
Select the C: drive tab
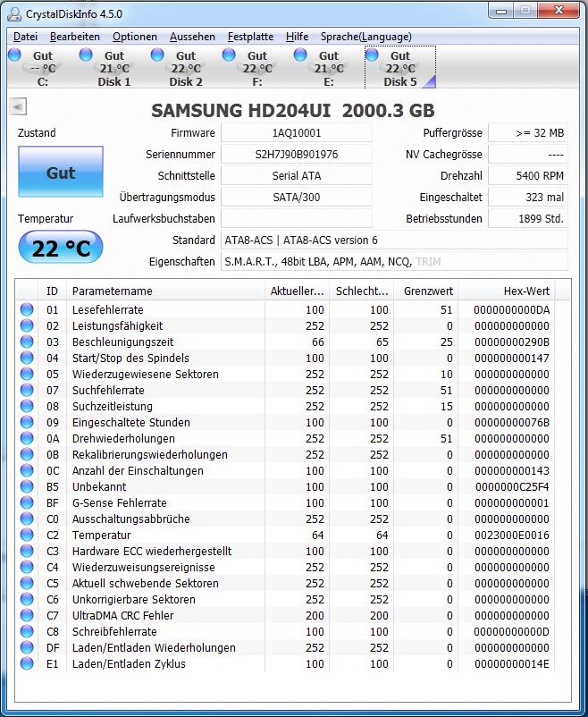pyautogui.click(x=43, y=68)
